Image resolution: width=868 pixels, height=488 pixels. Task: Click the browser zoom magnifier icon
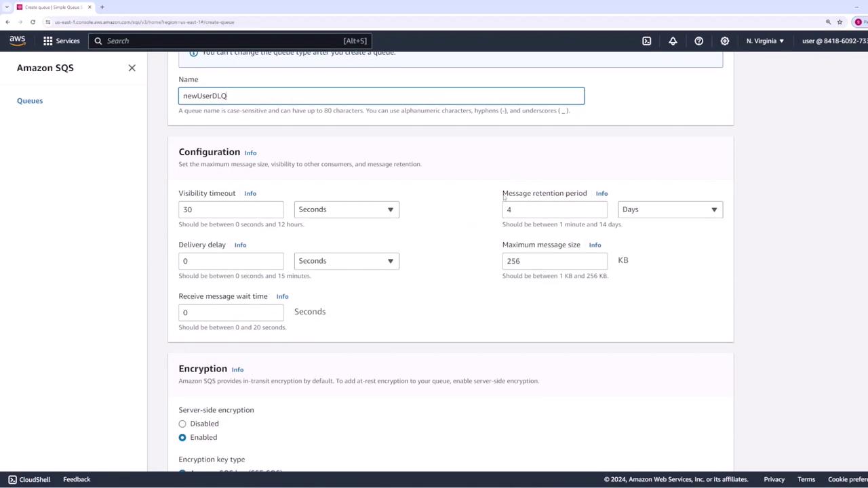tap(828, 22)
